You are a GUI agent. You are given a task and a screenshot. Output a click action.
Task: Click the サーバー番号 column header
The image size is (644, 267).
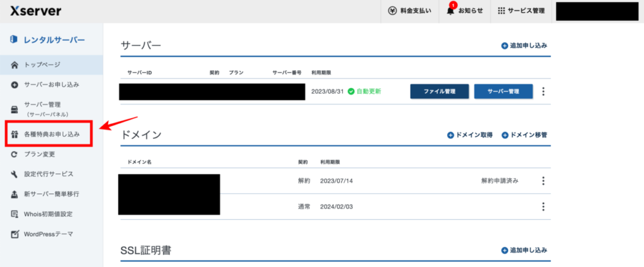287,73
